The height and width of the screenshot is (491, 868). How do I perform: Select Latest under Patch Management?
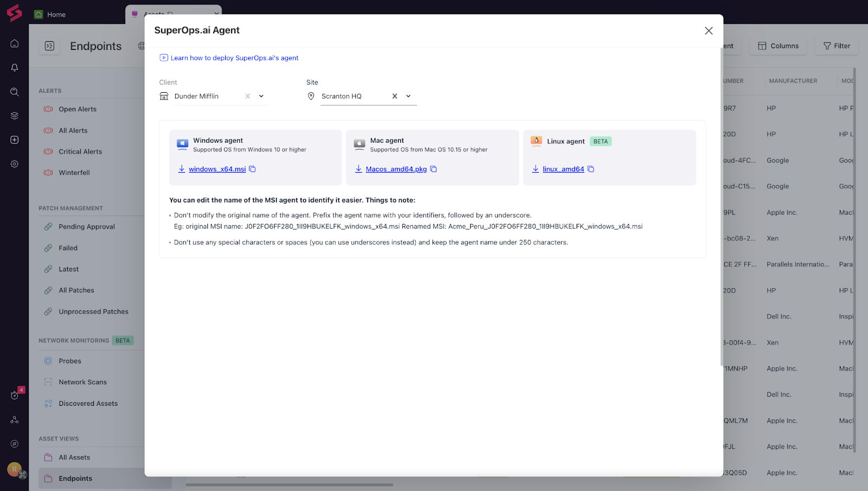coord(69,269)
